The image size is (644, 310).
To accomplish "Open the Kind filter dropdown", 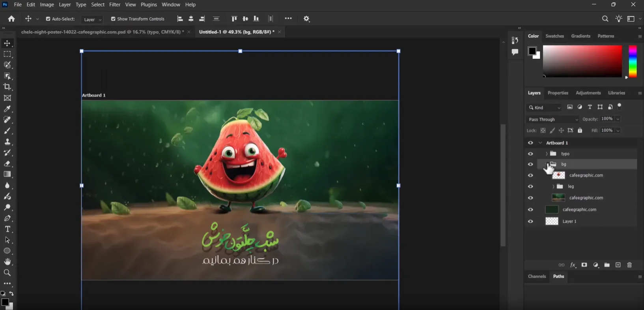I will (544, 107).
